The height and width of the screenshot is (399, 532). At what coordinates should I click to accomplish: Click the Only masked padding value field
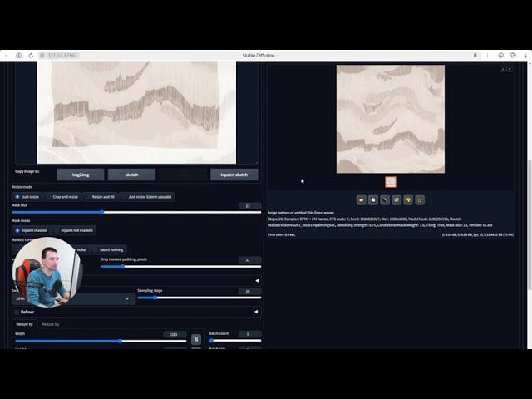(x=249, y=260)
